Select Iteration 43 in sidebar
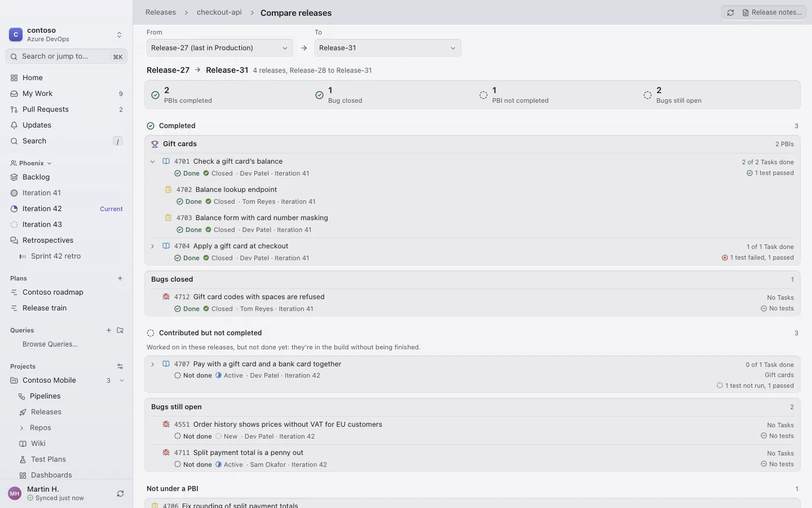Viewport: 812px width, 508px height. (x=67, y=225)
